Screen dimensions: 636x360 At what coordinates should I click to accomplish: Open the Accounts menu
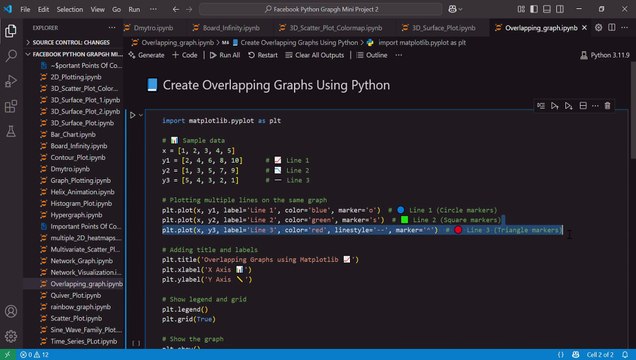(x=11, y=311)
